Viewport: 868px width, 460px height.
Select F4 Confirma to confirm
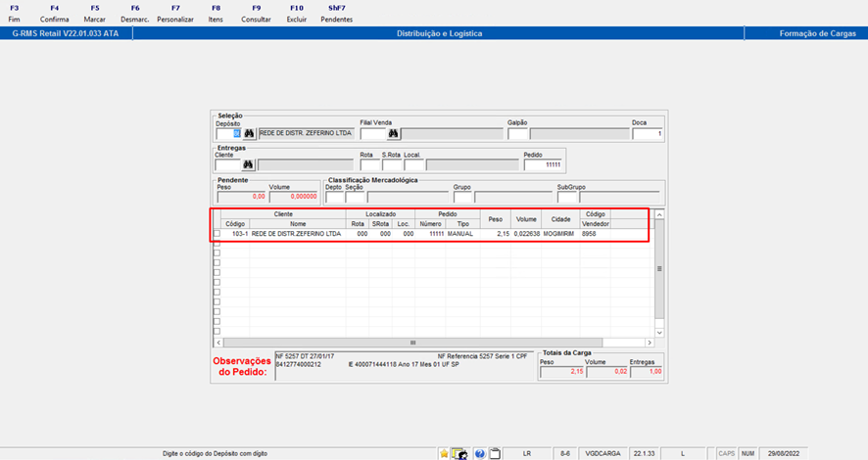54,14
